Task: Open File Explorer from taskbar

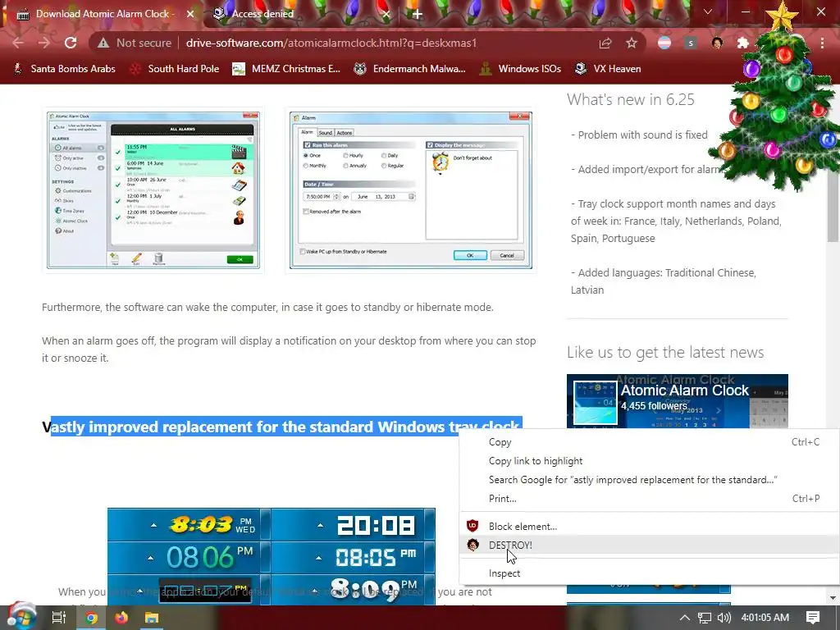Action: click(152, 618)
